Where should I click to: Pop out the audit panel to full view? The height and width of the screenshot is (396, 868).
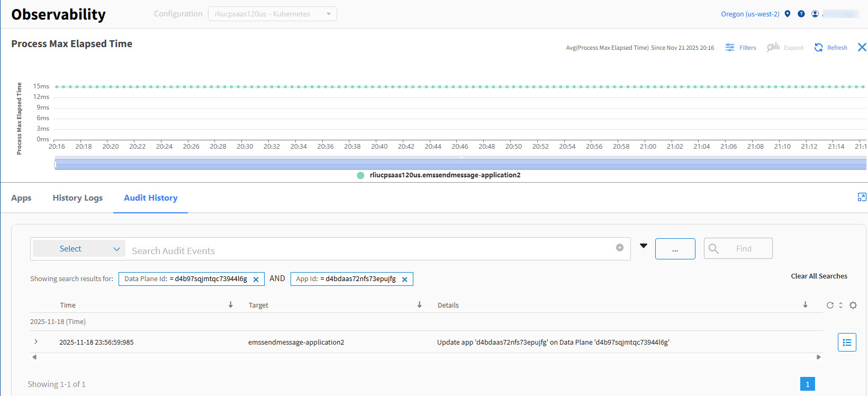(862, 197)
